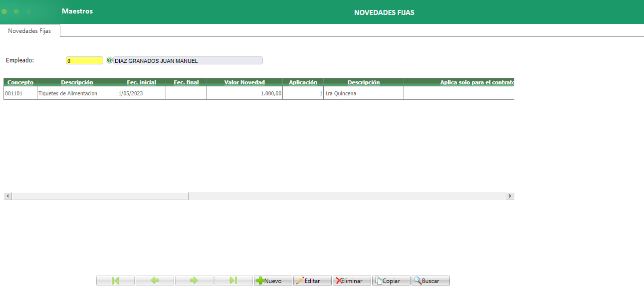The width and height of the screenshot is (644, 303).
Task: Click the Empleado code input field
Action: point(84,60)
